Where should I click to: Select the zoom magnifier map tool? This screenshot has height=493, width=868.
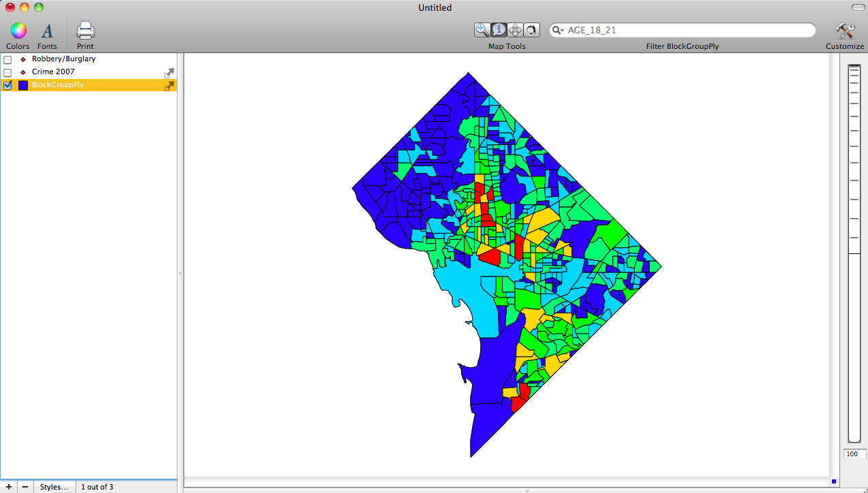pos(482,29)
